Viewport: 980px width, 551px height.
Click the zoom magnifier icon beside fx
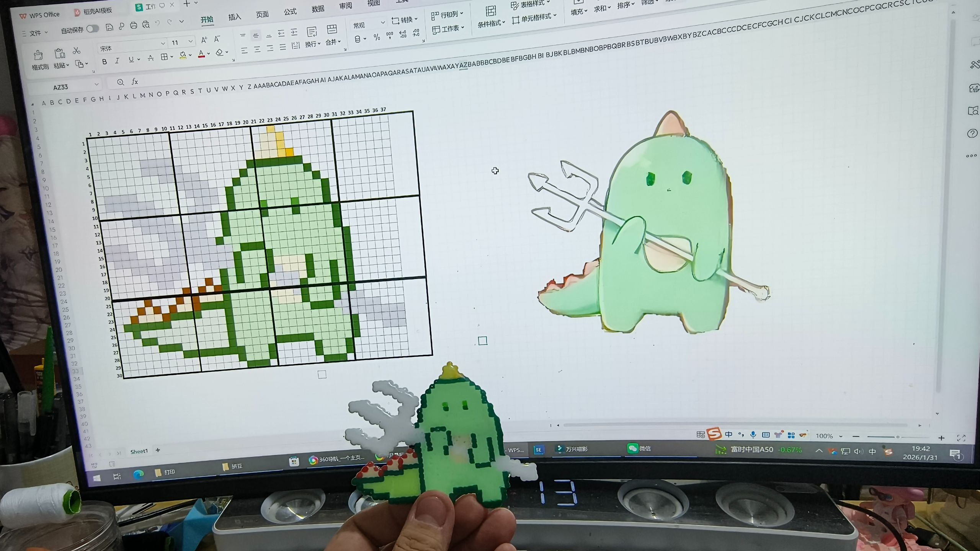(121, 82)
